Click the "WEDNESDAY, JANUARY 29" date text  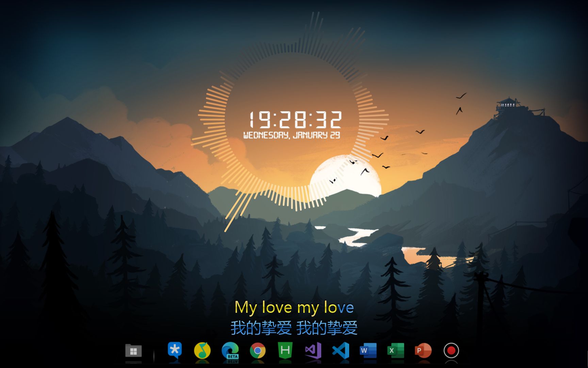click(x=292, y=135)
